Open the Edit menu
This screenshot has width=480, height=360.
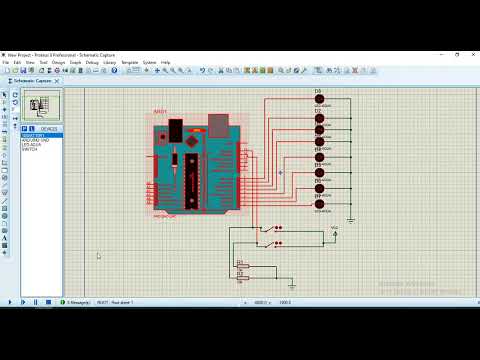pyautogui.click(x=17, y=62)
